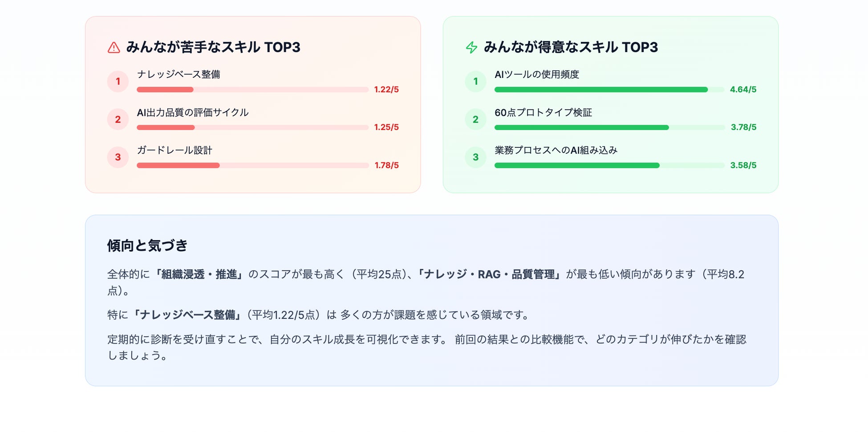Click green rank 3 badge

(475, 157)
